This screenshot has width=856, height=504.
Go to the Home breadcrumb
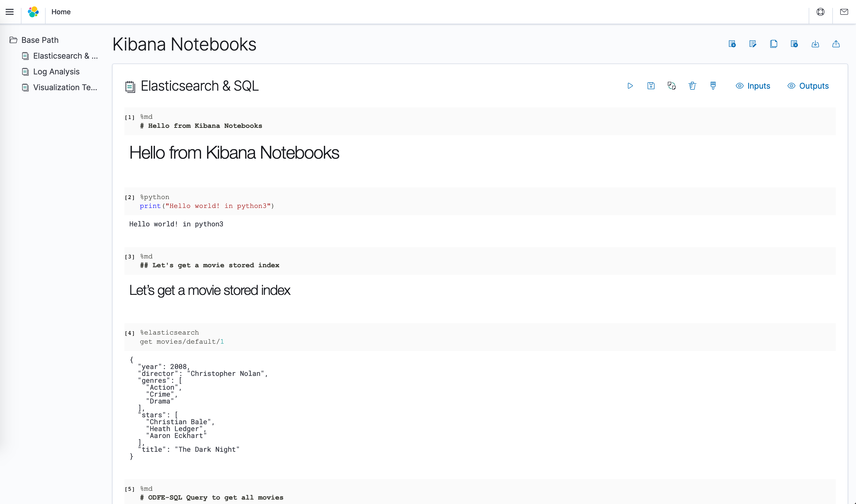61,12
